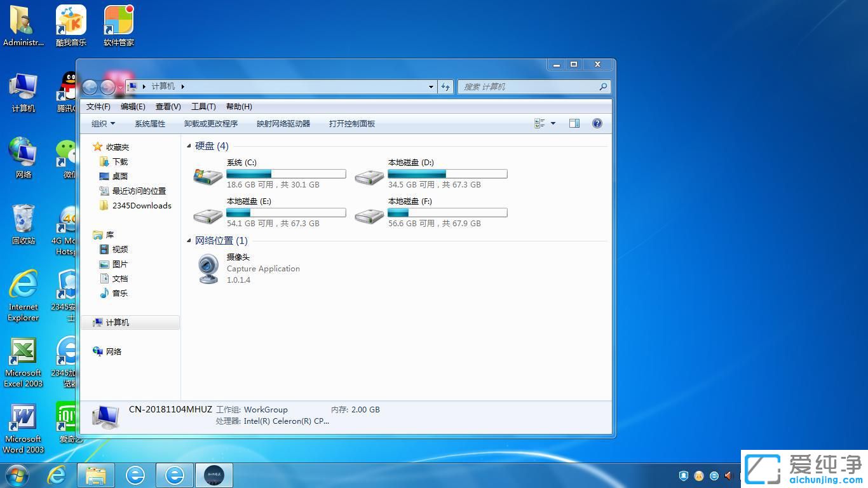
Task: Click inside the 搜索 计算机 search box
Action: coord(534,86)
